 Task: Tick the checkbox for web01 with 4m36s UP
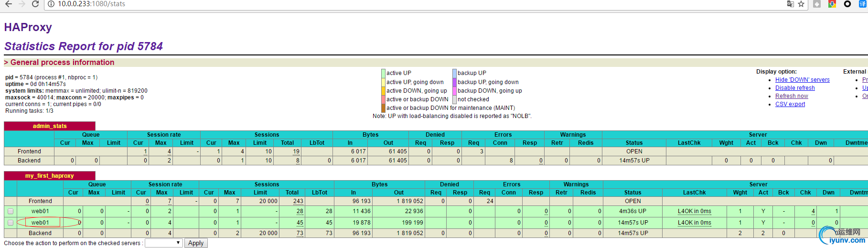tap(11, 211)
